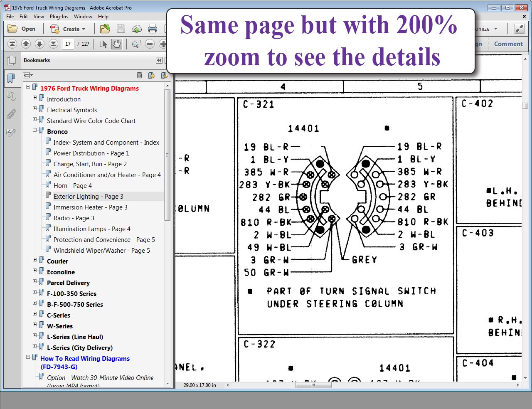Click the page number input field

[x=68, y=44]
